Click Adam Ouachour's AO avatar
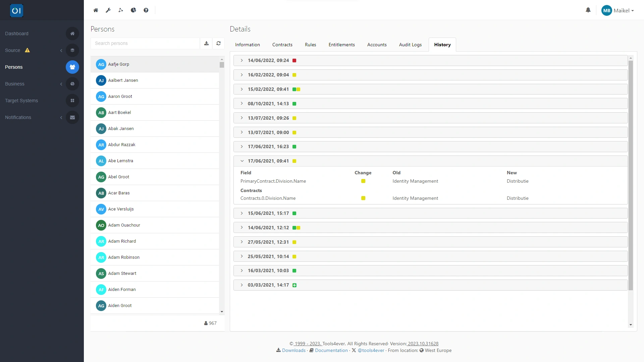The width and height of the screenshot is (644, 362). coord(101,225)
